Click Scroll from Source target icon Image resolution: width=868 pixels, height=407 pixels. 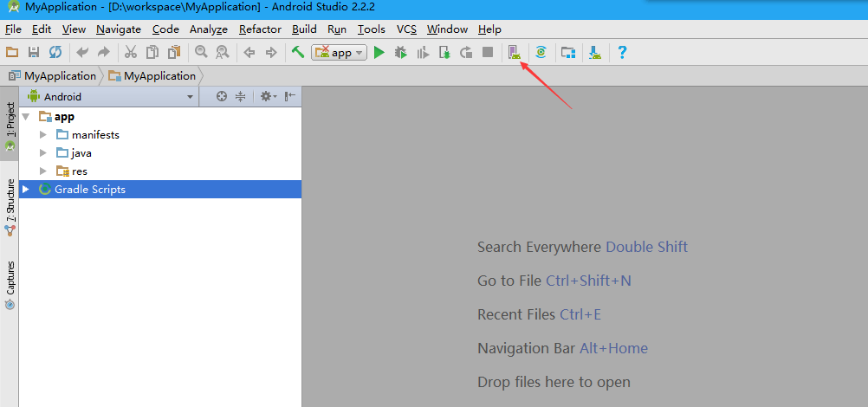(222, 96)
